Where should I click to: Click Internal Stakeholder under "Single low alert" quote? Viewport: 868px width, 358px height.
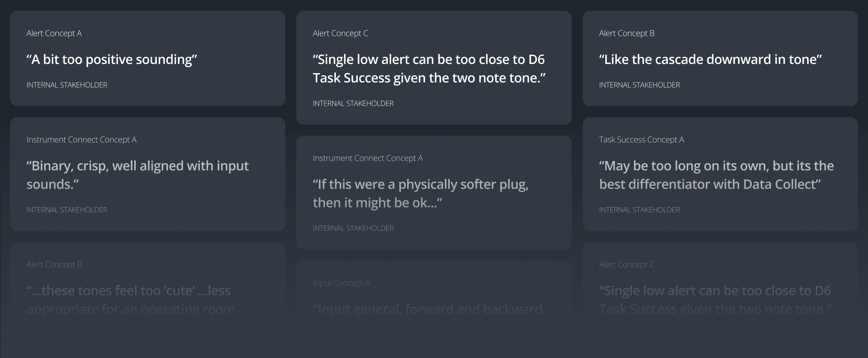coord(353,103)
